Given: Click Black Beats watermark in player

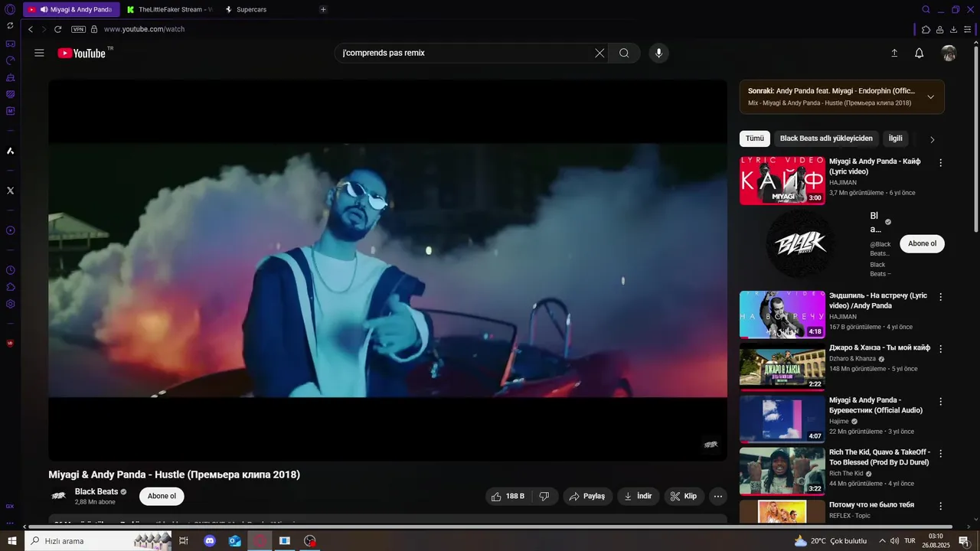Looking at the screenshot, I should (x=711, y=445).
